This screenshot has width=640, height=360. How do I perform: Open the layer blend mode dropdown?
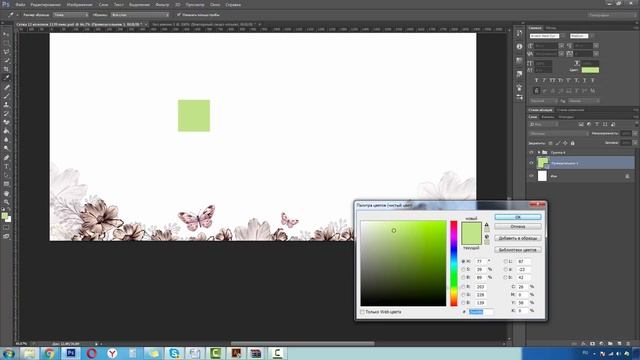click(x=559, y=133)
